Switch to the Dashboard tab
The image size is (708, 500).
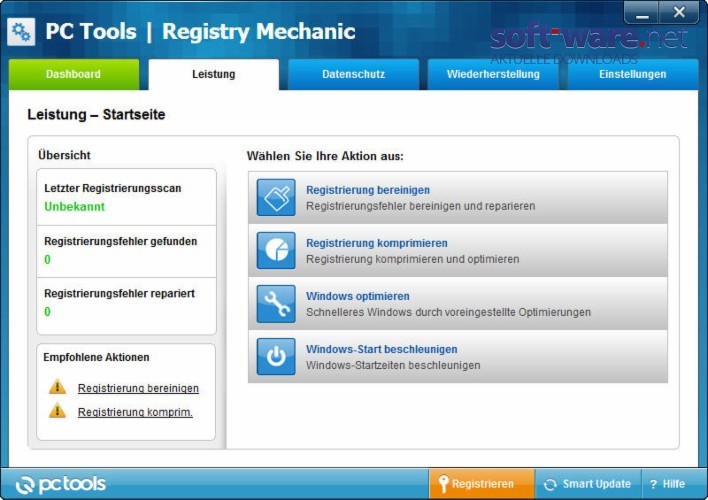[x=74, y=74]
